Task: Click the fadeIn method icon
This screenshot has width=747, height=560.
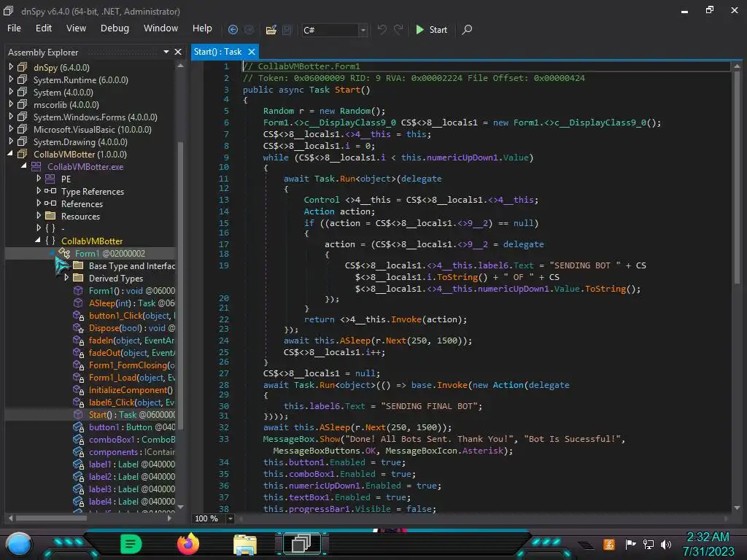Action: coord(78,340)
